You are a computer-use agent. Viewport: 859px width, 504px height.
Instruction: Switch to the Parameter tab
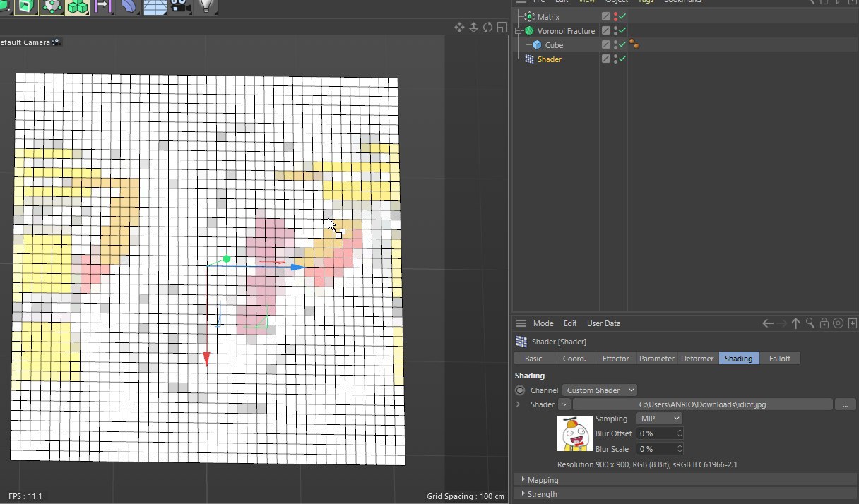(657, 359)
